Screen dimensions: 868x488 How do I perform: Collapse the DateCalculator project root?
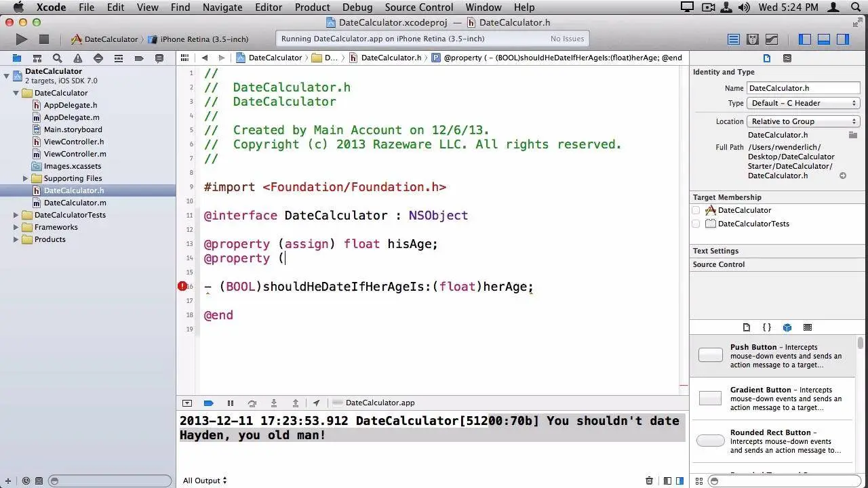(7, 75)
